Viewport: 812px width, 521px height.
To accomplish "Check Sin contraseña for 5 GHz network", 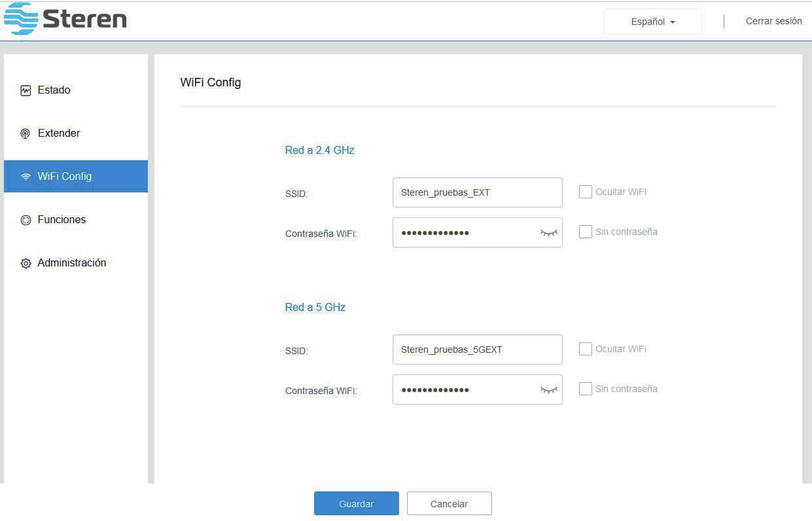I will click(585, 389).
